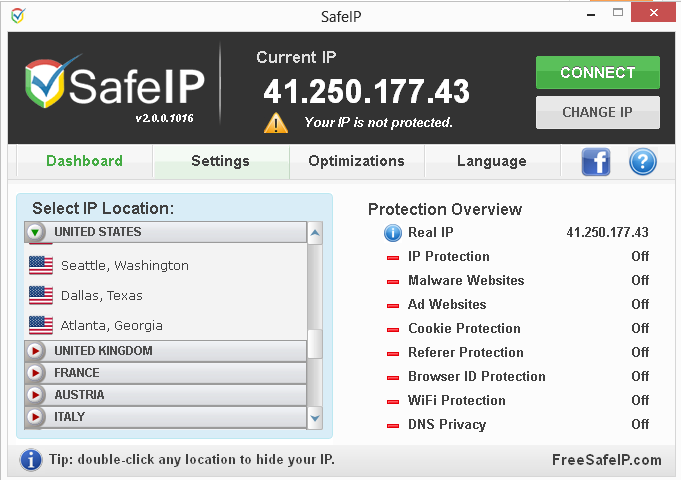Click the red dash beside Cookie Protection
This screenshot has height=480, width=681.
coord(393,330)
